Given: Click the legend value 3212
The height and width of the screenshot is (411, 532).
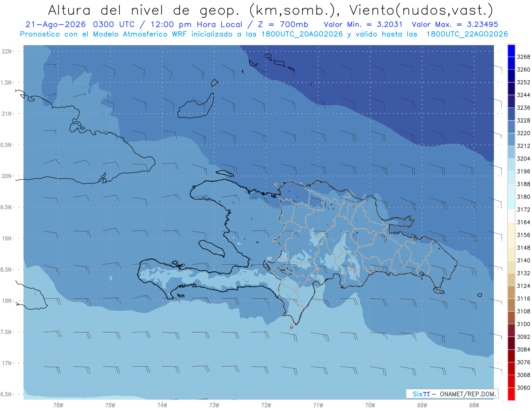Looking at the screenshot, I should pos(524,146).
